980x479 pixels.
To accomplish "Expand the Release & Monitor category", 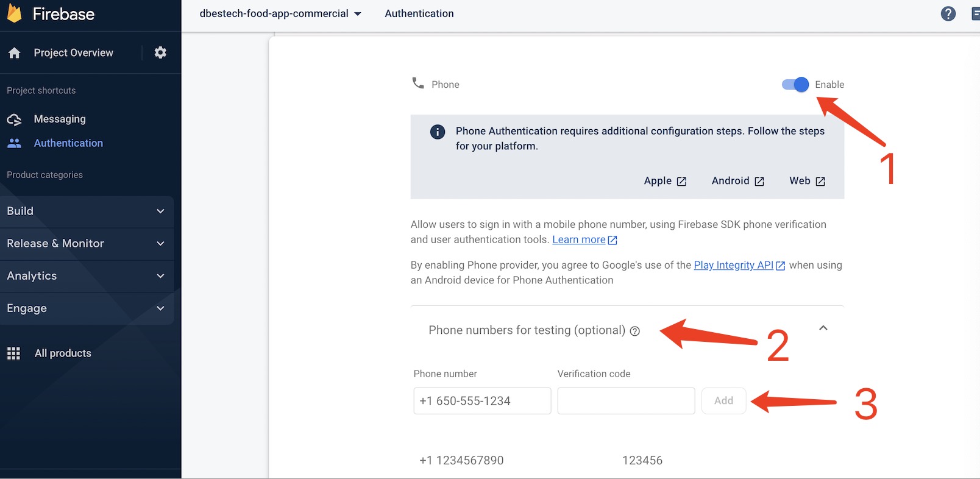I will click(x=87, y=244).
